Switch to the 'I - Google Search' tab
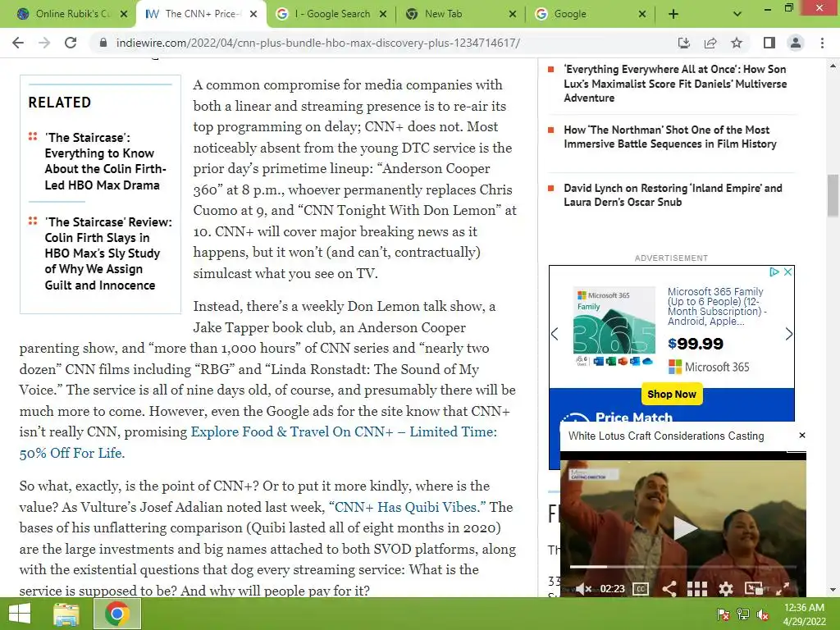Image resolution: width=840 pixels, height=630 pixels. [332, 14]
